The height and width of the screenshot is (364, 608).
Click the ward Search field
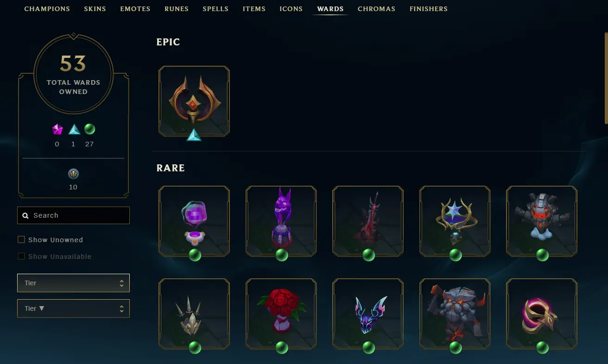pyautogui.click(x=73, y=215)
